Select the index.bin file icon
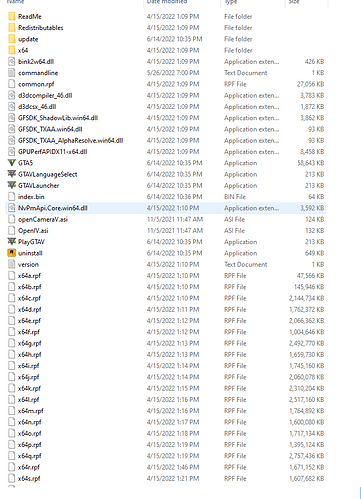Viewport: 361px width, 499px height. (12, 197)
